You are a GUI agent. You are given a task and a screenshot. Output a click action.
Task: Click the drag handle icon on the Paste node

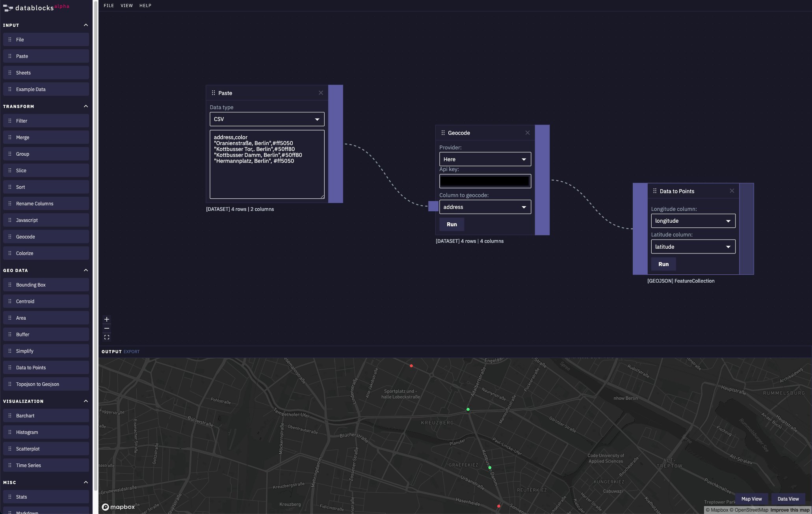(x=213, y=93)
